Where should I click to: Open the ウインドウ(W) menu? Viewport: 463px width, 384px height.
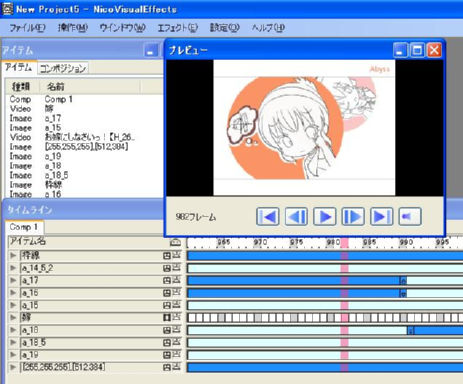point(123,28)
